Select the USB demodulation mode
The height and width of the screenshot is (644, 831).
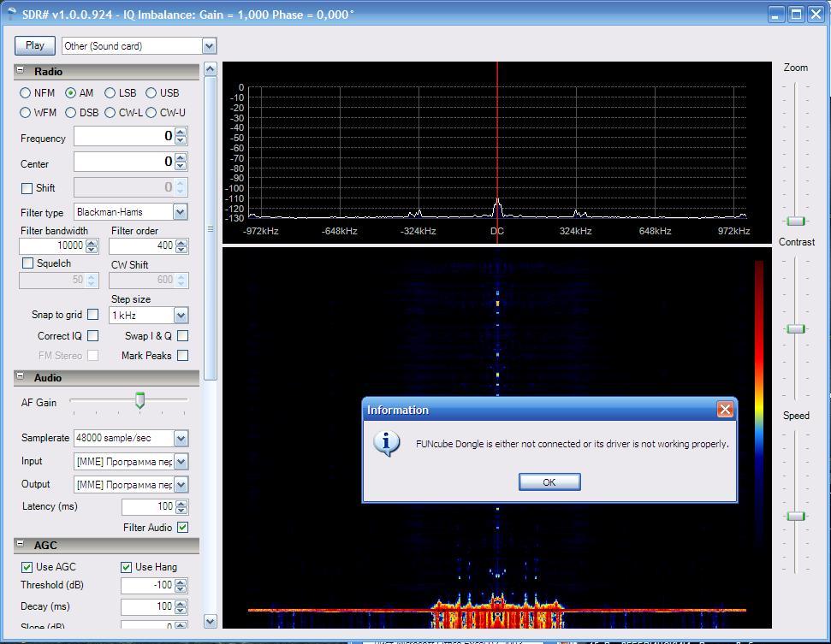point(151,93)
